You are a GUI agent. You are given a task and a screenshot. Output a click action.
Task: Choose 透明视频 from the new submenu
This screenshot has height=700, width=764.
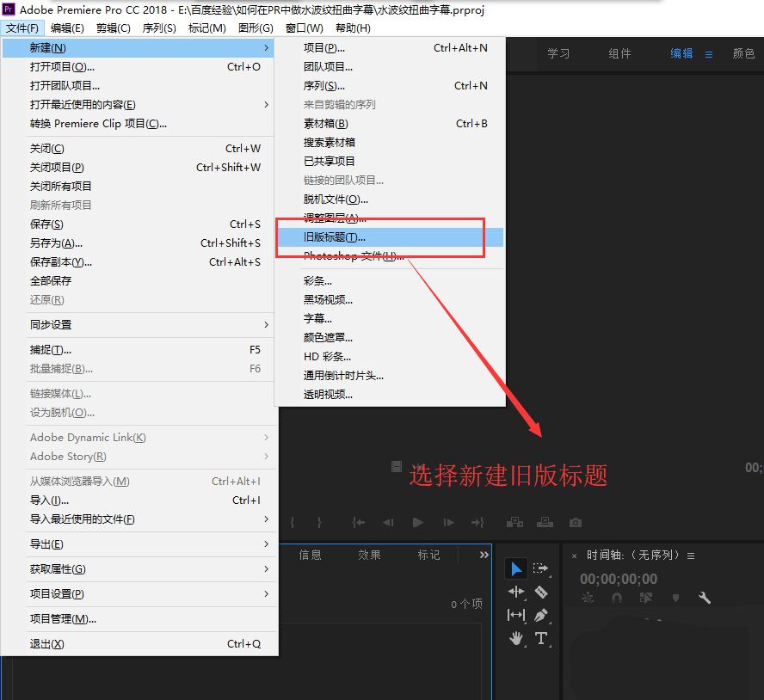coord(389,395)
